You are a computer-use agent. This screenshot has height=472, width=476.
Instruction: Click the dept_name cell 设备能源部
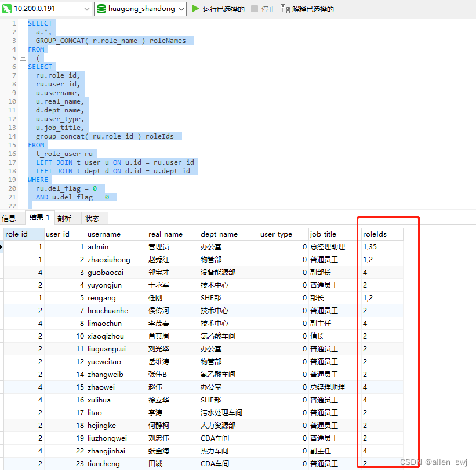point(228,273)
